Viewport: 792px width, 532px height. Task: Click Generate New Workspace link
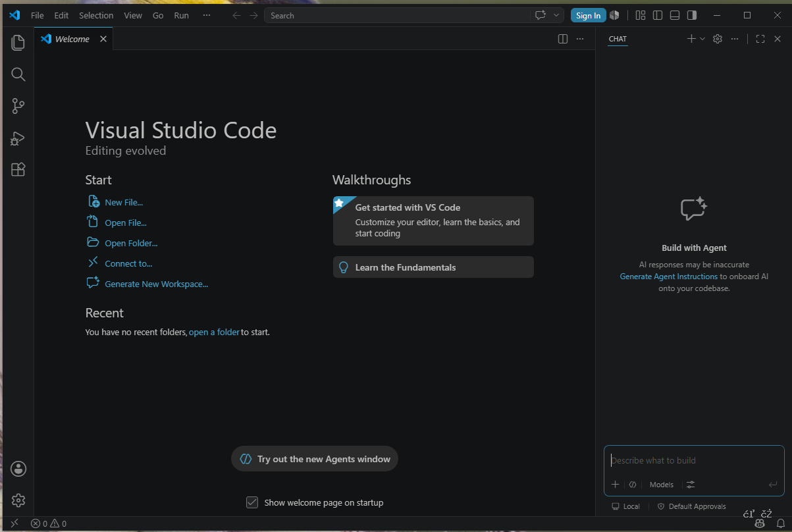click(156, 284)
